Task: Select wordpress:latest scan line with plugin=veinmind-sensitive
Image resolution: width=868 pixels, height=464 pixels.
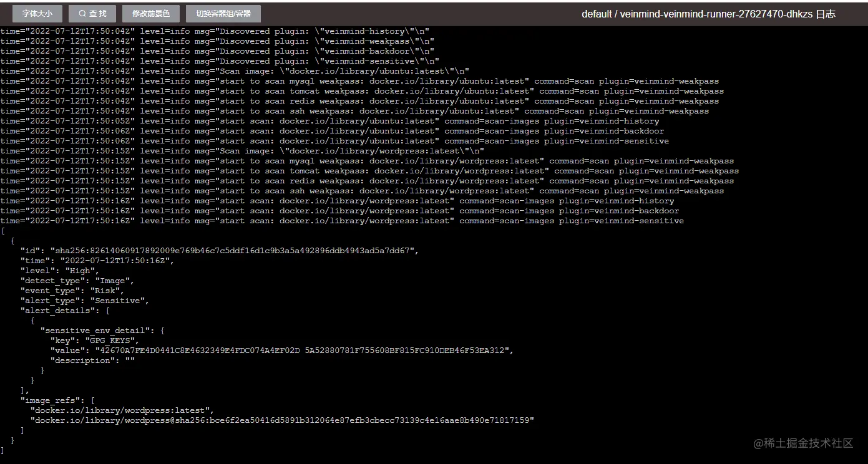Action: tap(342, 221)
